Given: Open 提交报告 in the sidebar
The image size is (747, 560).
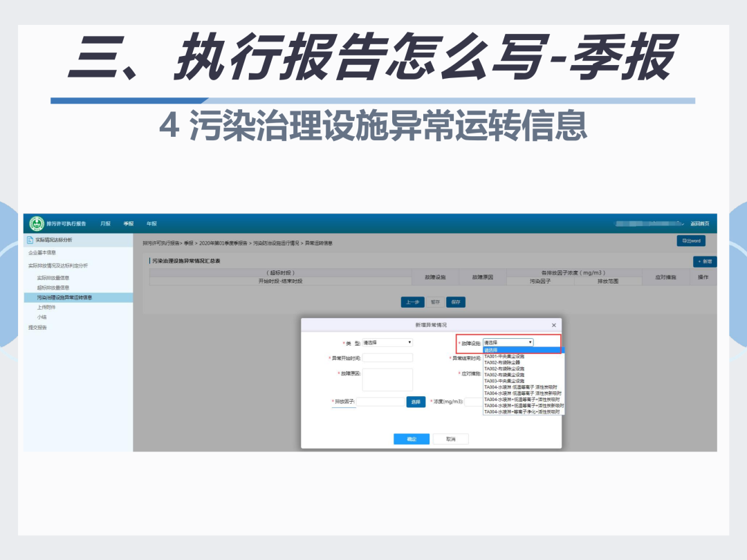Looking at the screenshot, I should coord(37,328).
